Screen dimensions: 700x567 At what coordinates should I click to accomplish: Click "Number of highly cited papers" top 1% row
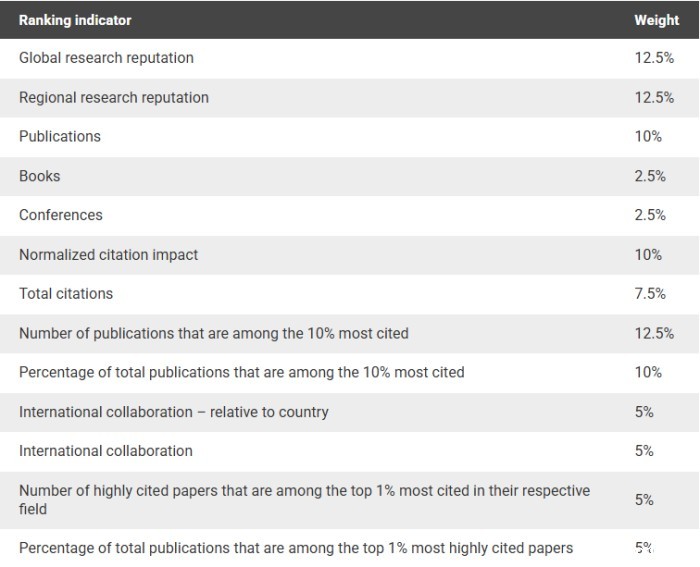point(304,500)
